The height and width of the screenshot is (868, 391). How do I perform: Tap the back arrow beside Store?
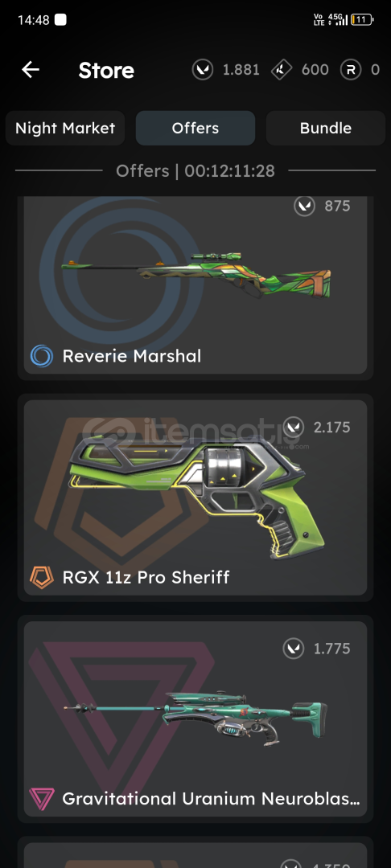click(x=31, y=70)
